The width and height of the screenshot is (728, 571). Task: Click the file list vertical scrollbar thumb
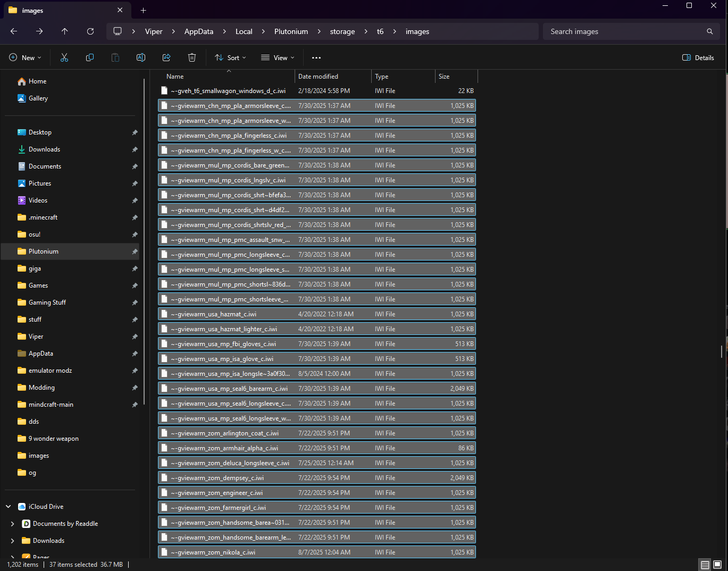pyautogui.click(x=722, y=351)
